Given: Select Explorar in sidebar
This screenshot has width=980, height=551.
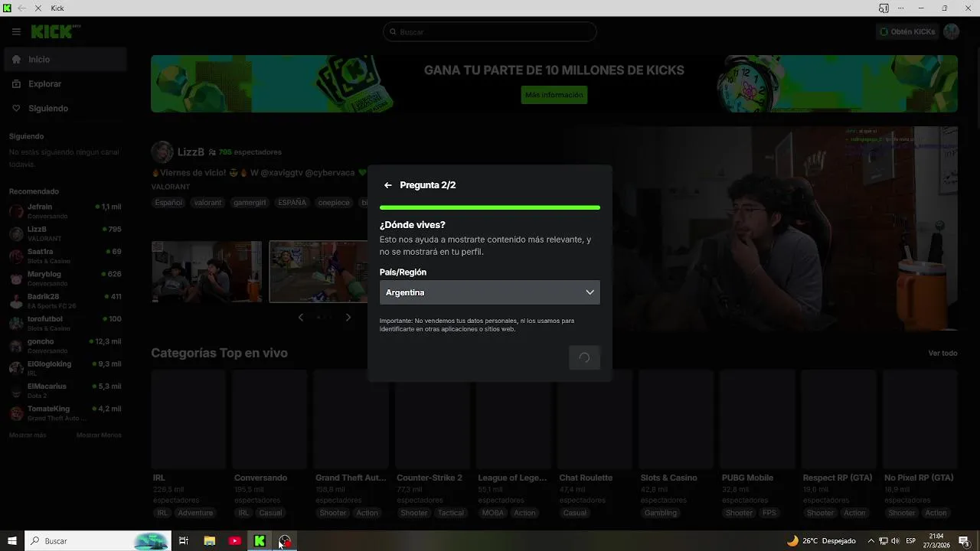Looking at the screenshot, I should point(65,83).
